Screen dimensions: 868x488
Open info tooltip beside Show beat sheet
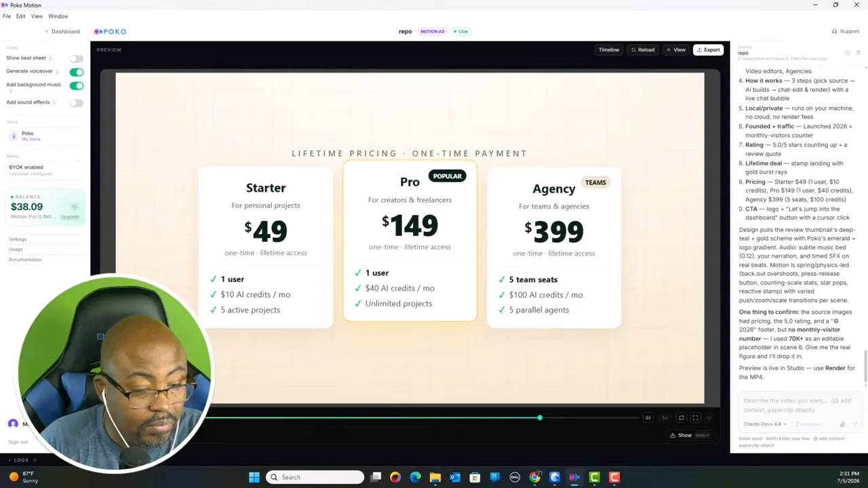tap(50, 58)
